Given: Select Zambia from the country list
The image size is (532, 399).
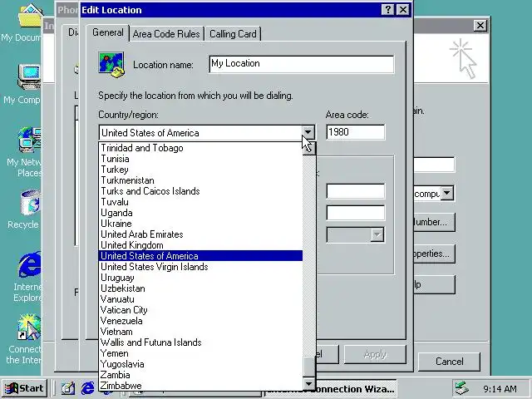Looking at the screenshot, I should 200,375.
